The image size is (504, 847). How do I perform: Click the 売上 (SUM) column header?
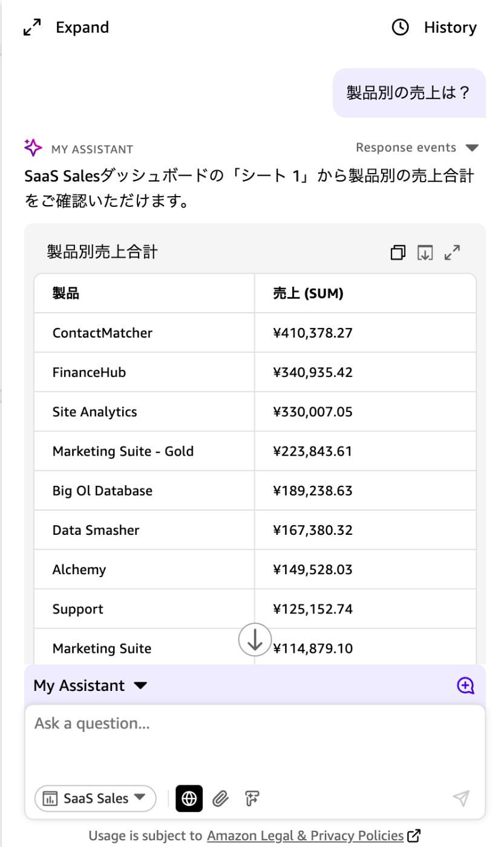click(365, 293)
